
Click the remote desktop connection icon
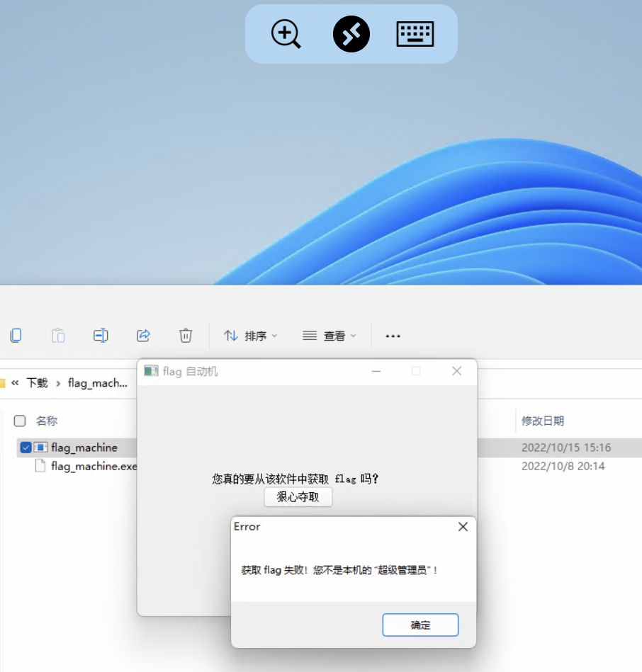tap(351, 34)
